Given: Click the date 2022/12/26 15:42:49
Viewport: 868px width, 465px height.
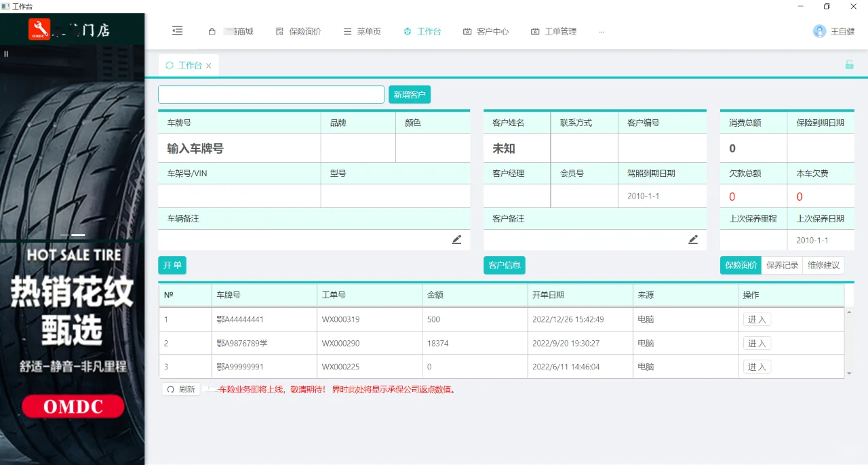Looking at the screenshot, I should 568,319.
